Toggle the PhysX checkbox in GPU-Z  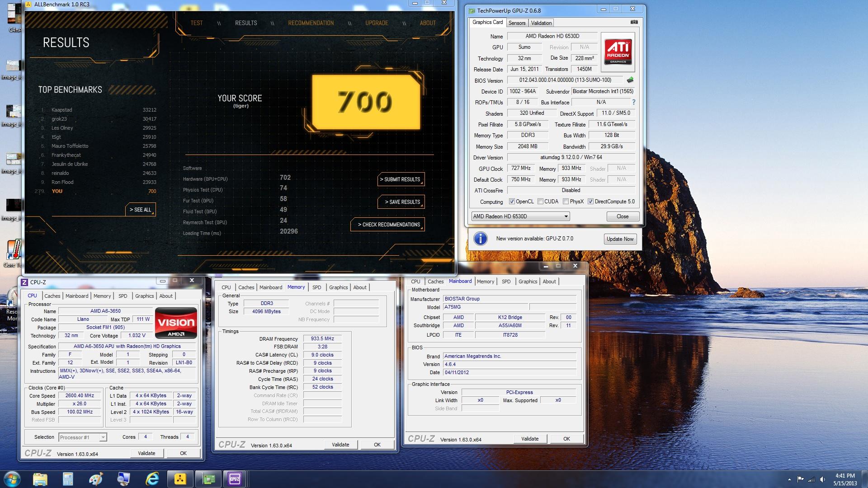(566, 202)
